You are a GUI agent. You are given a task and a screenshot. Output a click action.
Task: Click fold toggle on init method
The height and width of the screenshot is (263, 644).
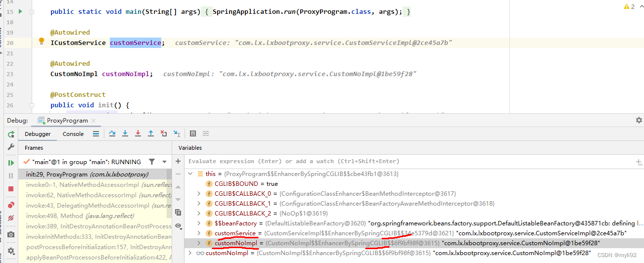[x=32, y=105]
